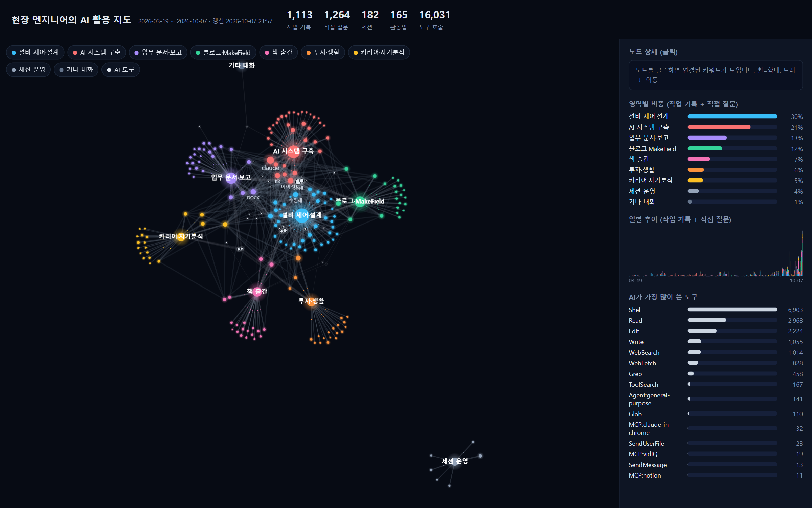Toggle the AI 도구 legend chip
Image resolution: width=812 pixels, height=508 pixels.
tap(121, 70)
